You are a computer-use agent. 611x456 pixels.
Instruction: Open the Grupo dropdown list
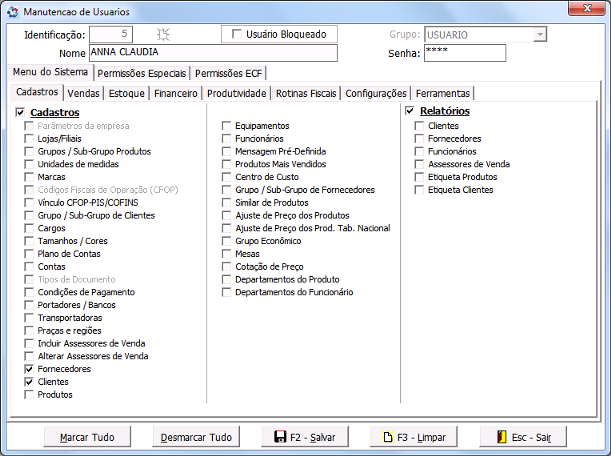[x=539, y=35]
